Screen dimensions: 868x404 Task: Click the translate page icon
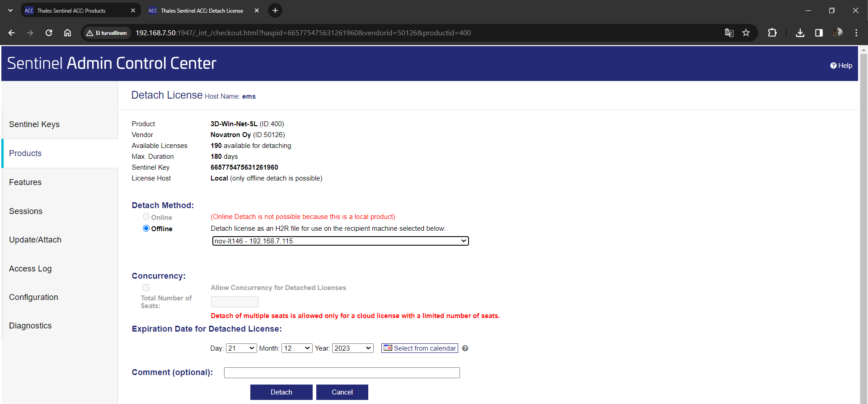tap(729, 33)
